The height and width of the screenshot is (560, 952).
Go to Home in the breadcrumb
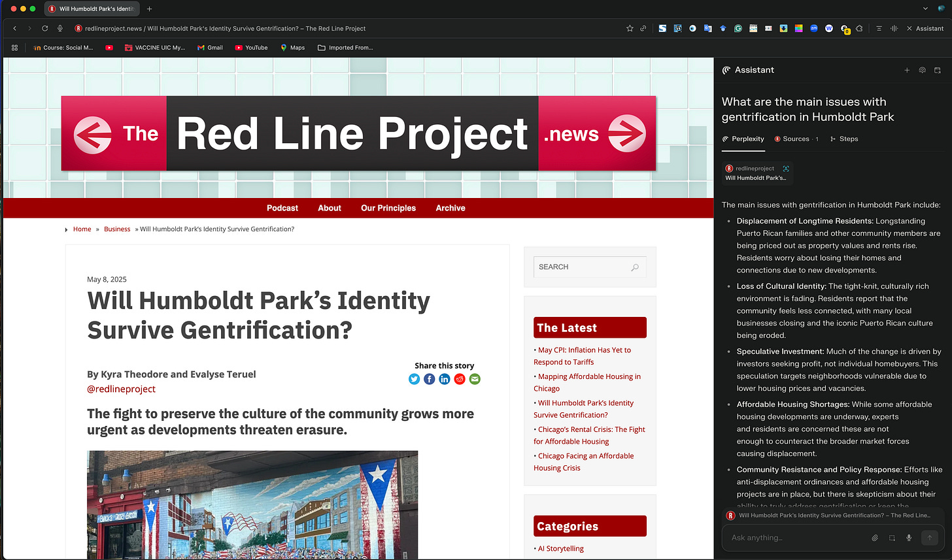coord(82,229)
